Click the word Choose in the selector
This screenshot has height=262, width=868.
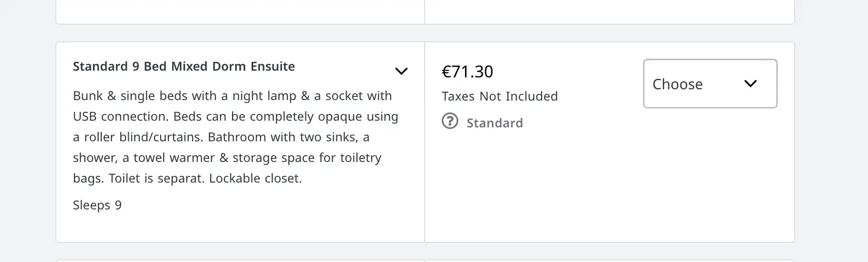click(677, 84)
